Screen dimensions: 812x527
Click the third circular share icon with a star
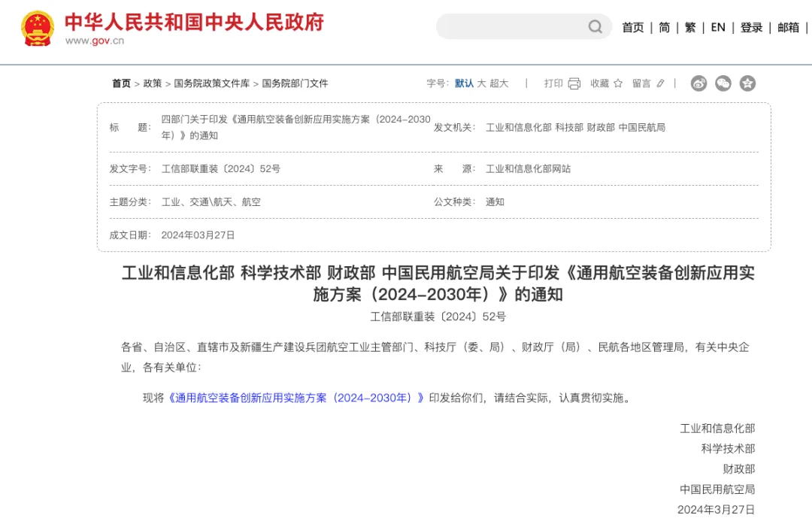pos(747,83)
